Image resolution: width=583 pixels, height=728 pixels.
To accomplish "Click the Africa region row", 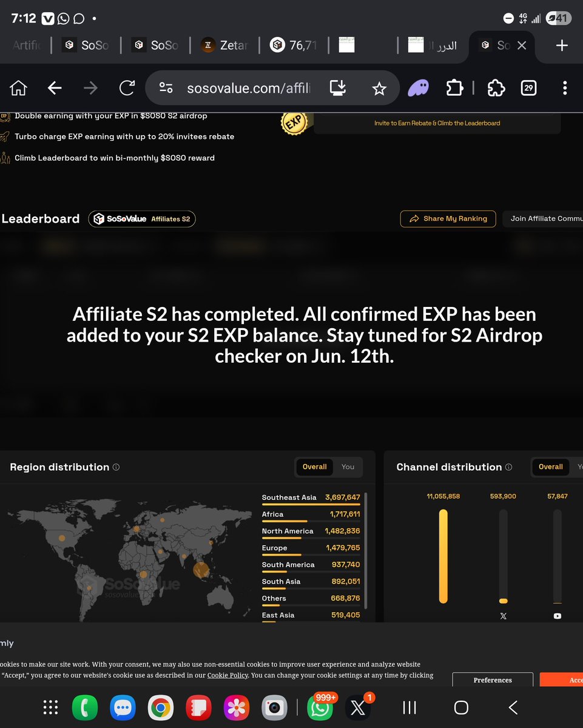I will (311, 515).
